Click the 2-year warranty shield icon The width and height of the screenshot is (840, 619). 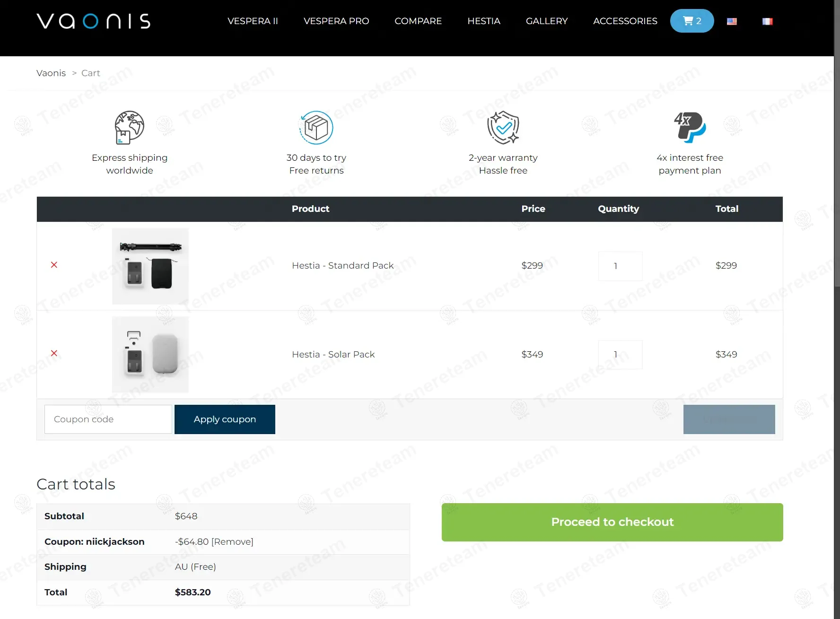click(x=503, y=127)
